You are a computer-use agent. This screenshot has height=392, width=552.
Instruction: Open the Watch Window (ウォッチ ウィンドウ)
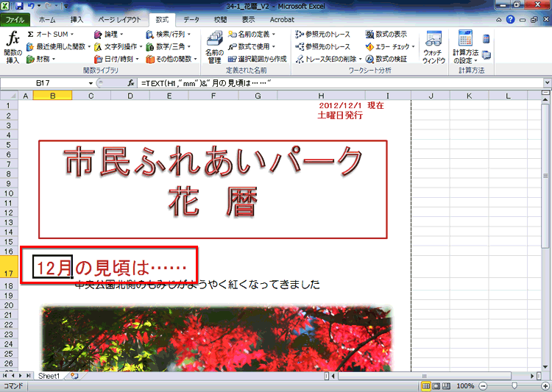[x=434, y=47]
